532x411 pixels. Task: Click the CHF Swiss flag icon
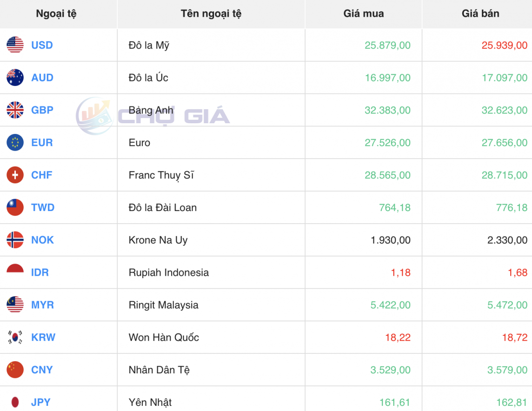pyautogui.click(x=14, y=175)
